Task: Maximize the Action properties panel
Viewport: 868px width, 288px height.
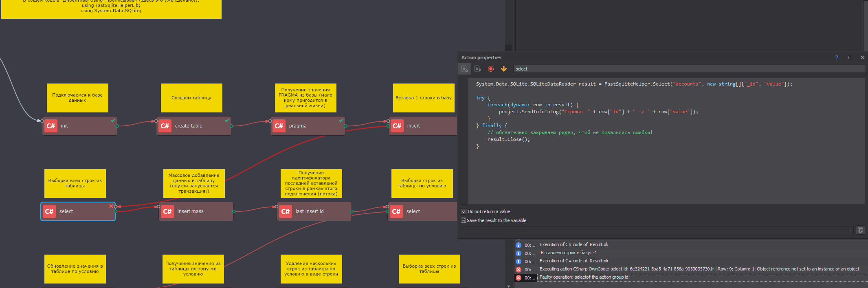Action: point(850,57)
